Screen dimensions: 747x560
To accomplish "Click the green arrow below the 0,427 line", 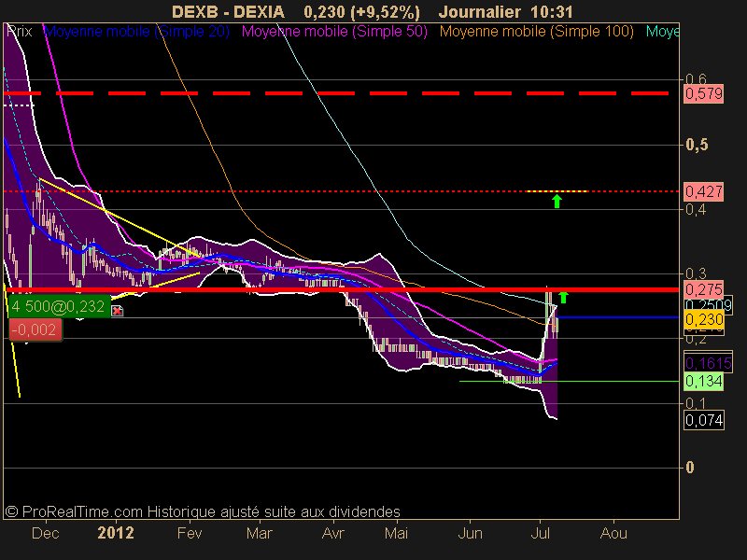I will click(x=557, y=201).
